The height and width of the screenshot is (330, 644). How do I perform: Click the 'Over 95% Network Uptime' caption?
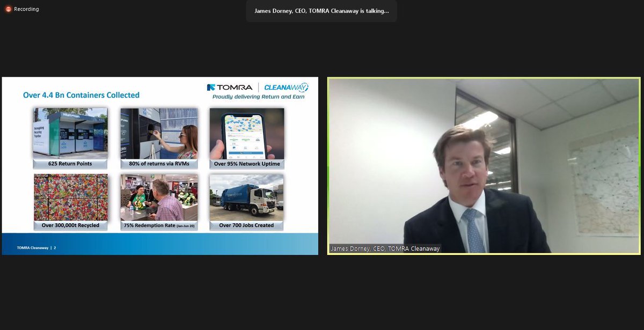click(247, 164)
